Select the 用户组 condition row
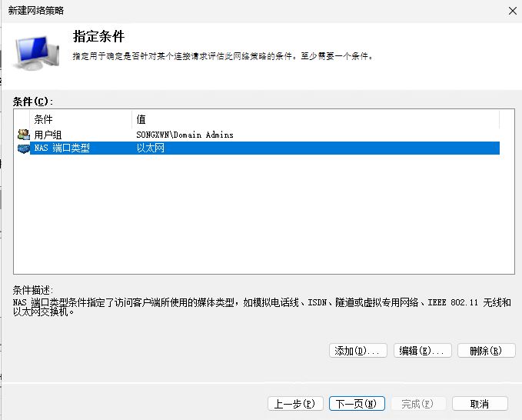 48,135
